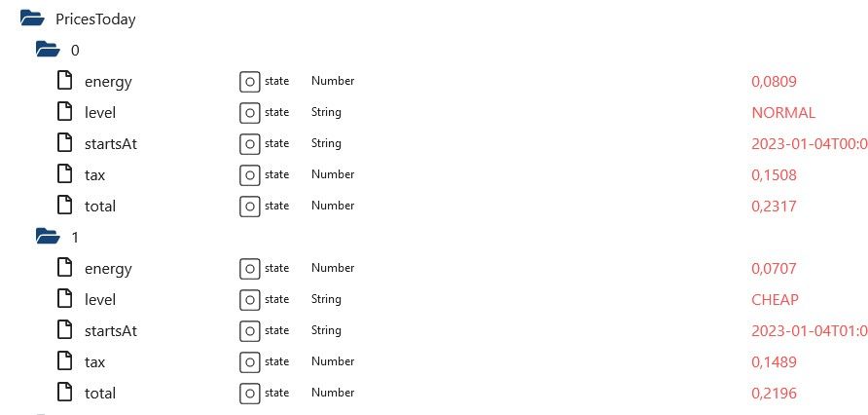The height and width of the screenshot is (415, 868).
Task: Click the file icon for startsAt in folder 0
Action: coord(65,143)
